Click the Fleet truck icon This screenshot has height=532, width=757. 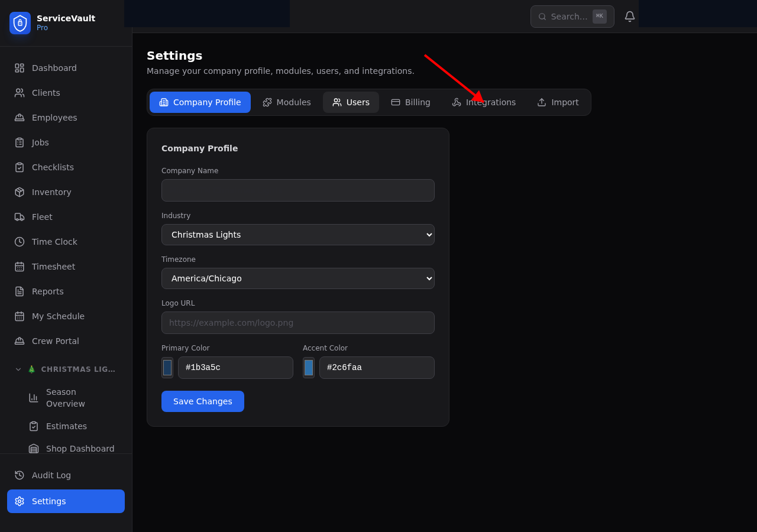tap(20, 217)
